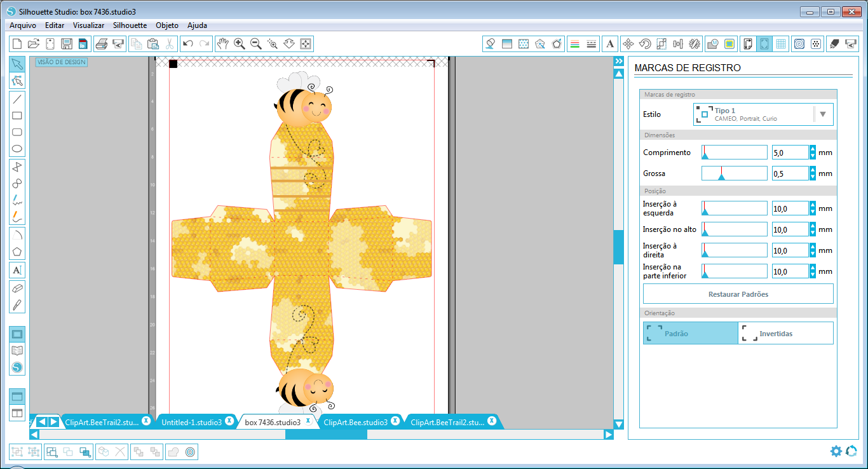Zoom in with magnifier plus icon
This screenshot has width=868, height=469.
point(240,44)
